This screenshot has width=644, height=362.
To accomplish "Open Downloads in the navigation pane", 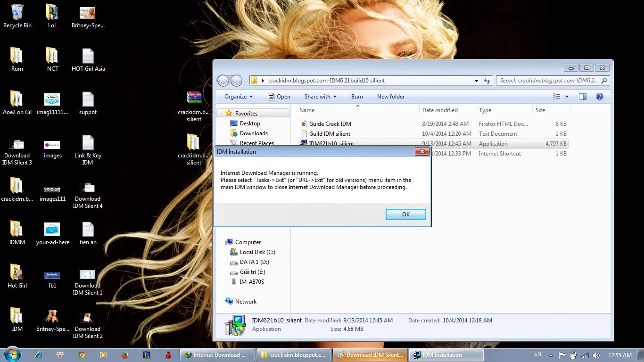I will tap(254, 133).
